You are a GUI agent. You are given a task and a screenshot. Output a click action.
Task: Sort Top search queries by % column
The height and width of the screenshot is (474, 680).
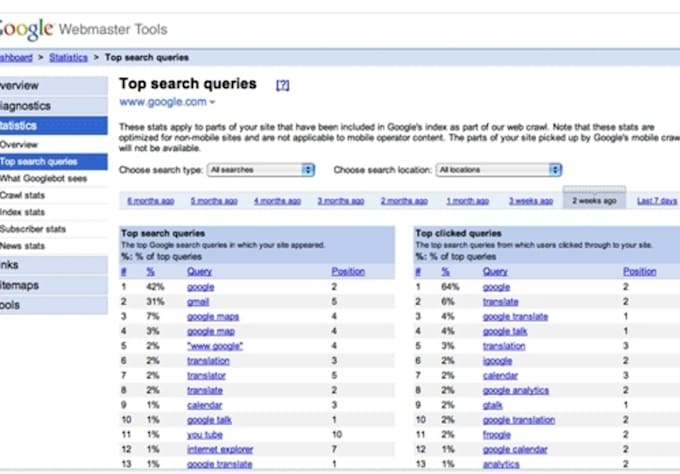point(150,271)
